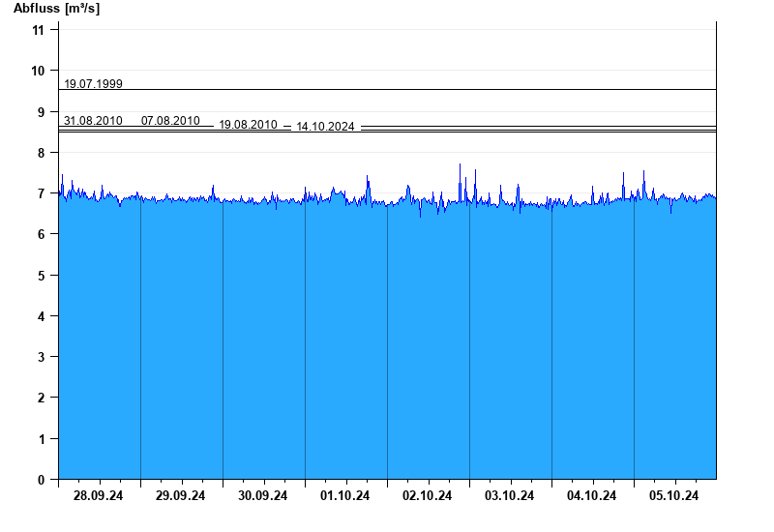Screen dimensions: 774x532
Task: Select the 05.10.24 date label
Action: 674,496
